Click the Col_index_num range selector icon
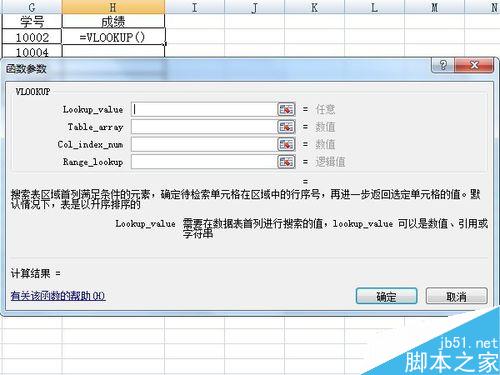500x375 pixels. [x=286, y=144]
